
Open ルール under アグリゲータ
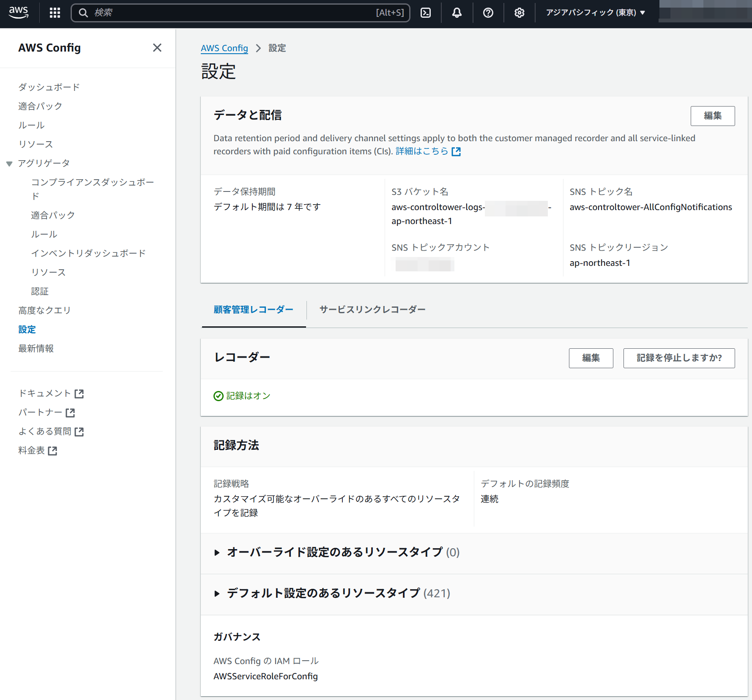44,234
